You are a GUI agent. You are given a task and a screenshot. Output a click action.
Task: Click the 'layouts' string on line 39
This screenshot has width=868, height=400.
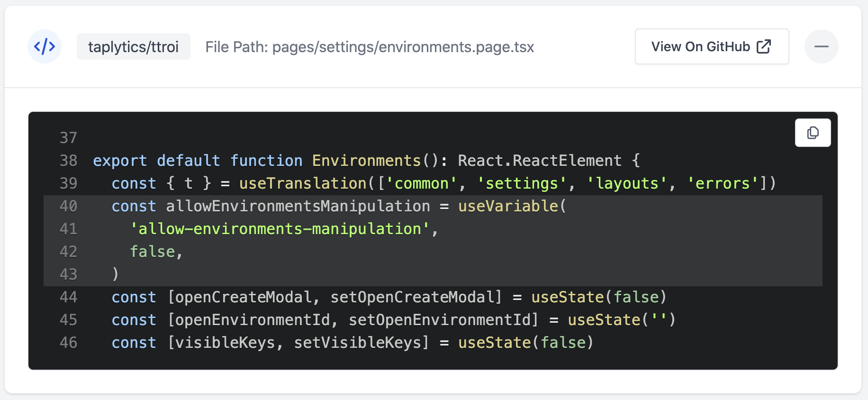(627, 183)
